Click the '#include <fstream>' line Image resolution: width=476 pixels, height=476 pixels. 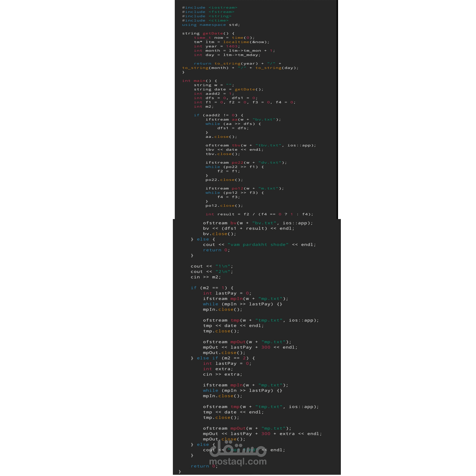point(208,12)
